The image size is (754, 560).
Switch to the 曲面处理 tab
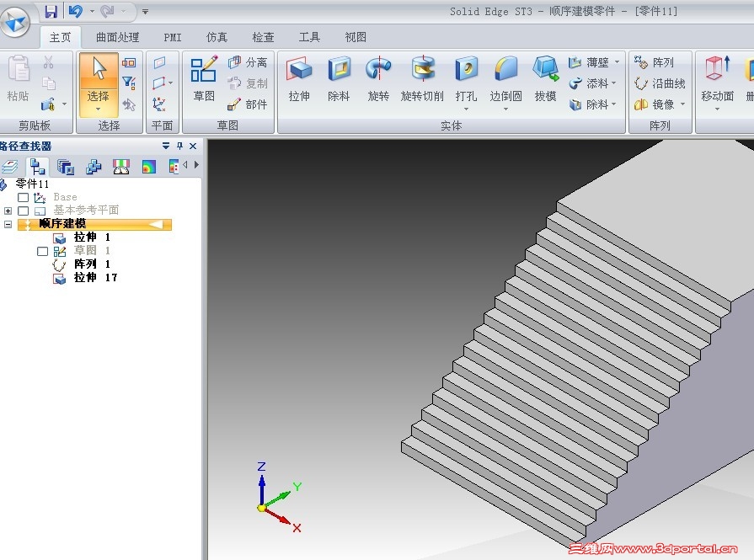click(x=117, y=37)
